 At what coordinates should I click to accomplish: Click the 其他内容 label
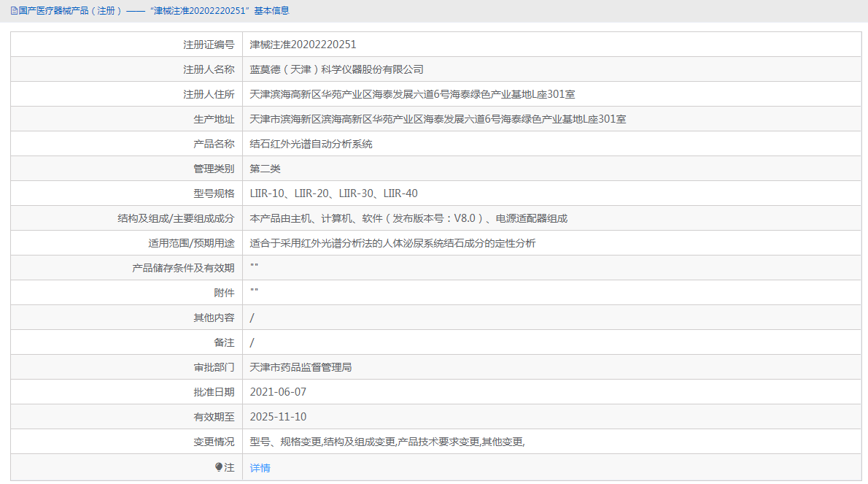(x=214, y=318)
